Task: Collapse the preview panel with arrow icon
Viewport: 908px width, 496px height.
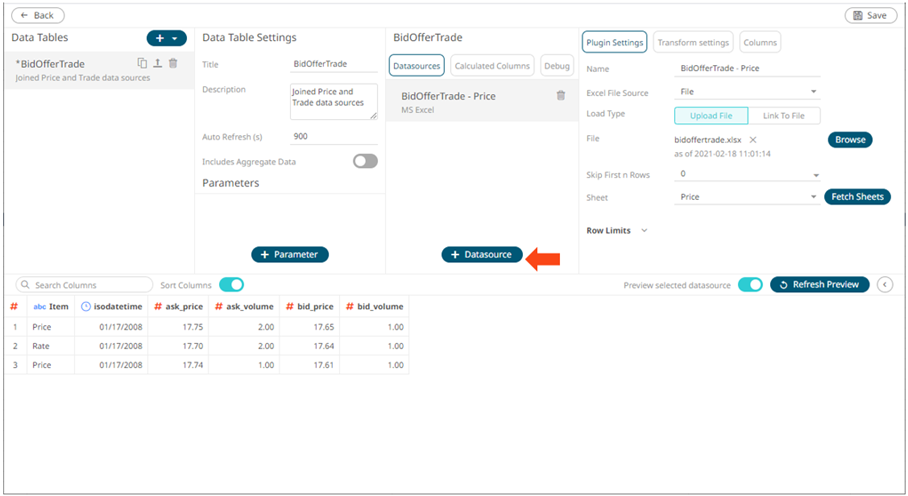Action: point(885,285)
